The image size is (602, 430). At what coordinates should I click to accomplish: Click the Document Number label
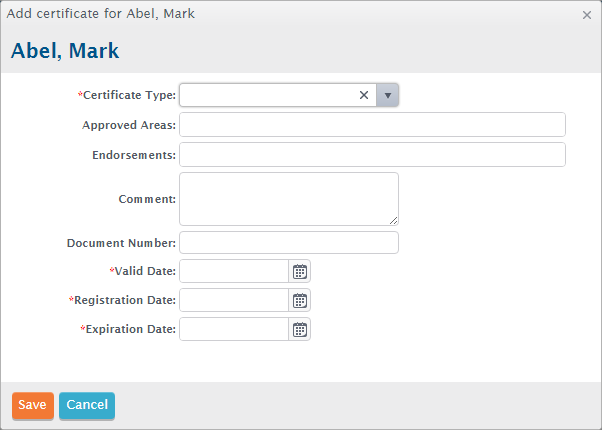point(121,243)
